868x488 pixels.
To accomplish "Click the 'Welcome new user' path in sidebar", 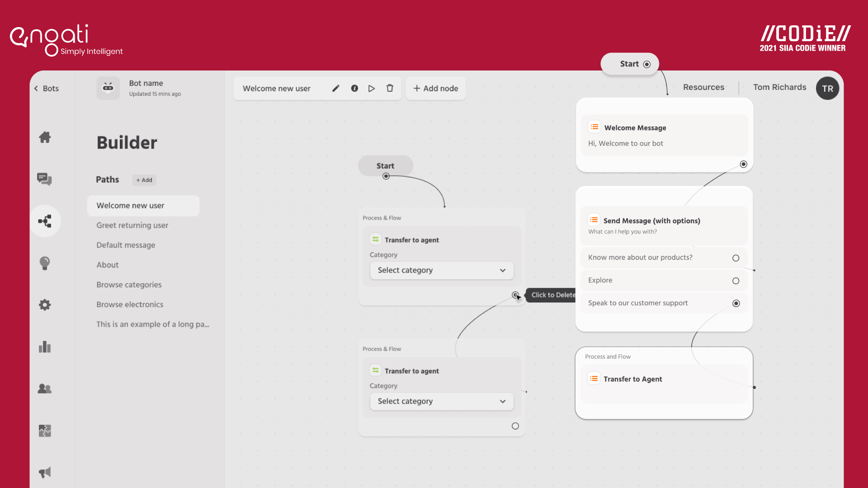I will (129, 205).
